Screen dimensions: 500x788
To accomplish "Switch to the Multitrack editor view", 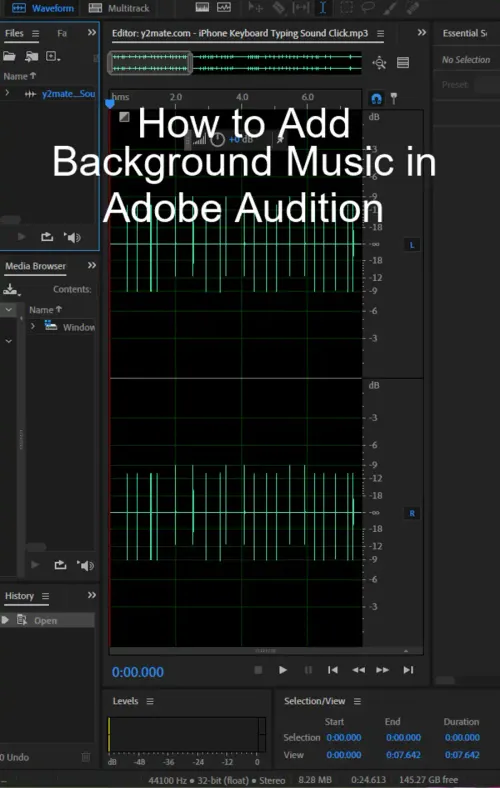I will 119,8.
